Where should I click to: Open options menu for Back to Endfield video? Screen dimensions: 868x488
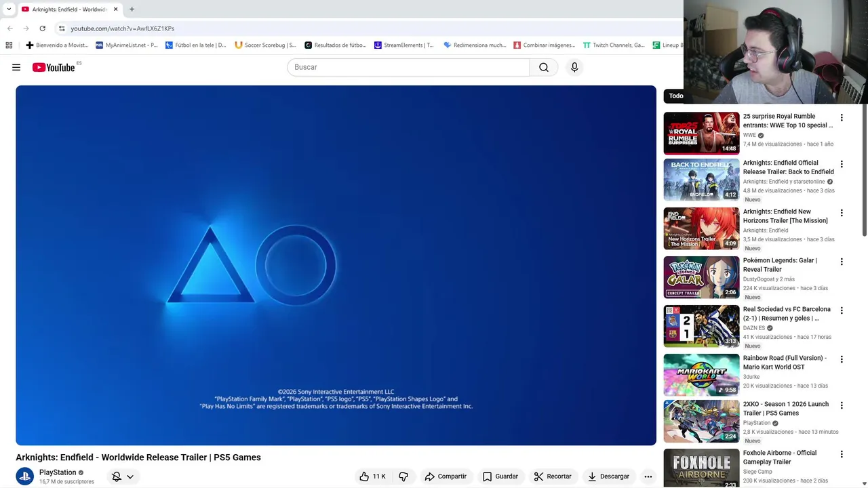pos(842,164)
